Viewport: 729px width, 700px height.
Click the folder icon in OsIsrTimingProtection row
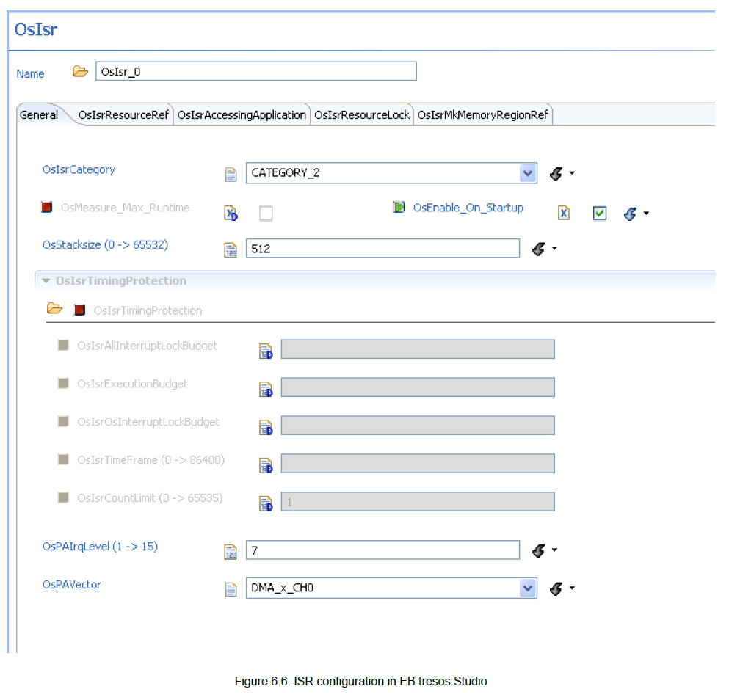click(55, 308)
